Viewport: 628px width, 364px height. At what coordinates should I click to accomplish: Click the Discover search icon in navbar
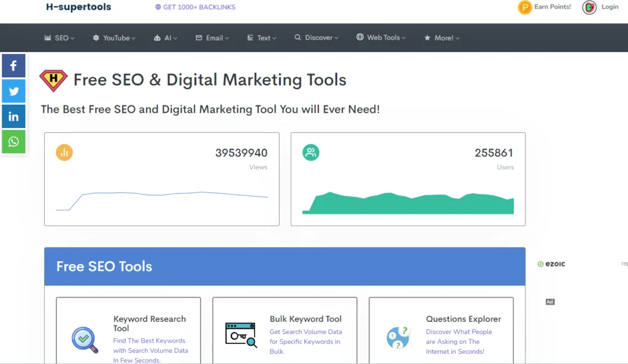tap(297, 37)
